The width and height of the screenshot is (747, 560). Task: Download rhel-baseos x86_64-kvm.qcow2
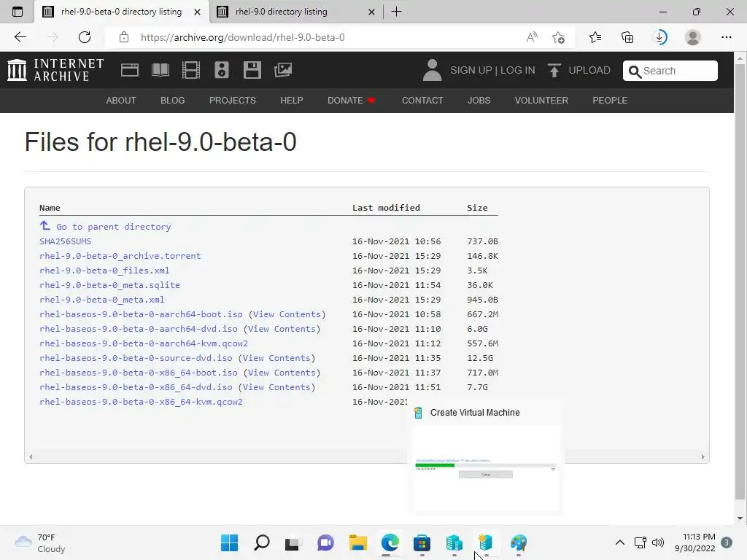pos(141,402)
